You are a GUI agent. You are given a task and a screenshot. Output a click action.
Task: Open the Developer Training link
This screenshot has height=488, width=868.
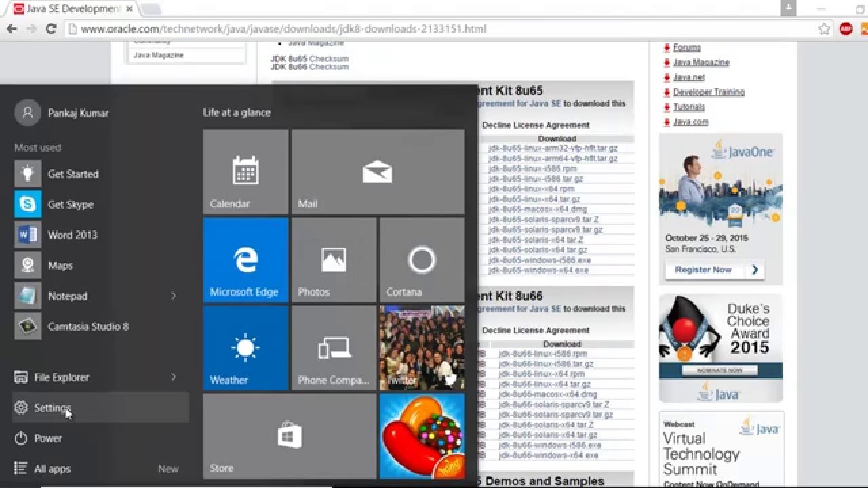click(x=709, y=92)
